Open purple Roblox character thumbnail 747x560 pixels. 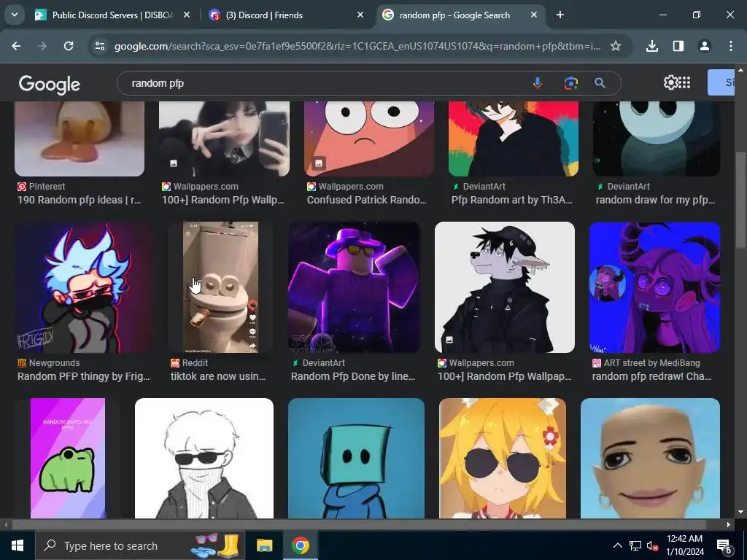[x=355, y=287]
